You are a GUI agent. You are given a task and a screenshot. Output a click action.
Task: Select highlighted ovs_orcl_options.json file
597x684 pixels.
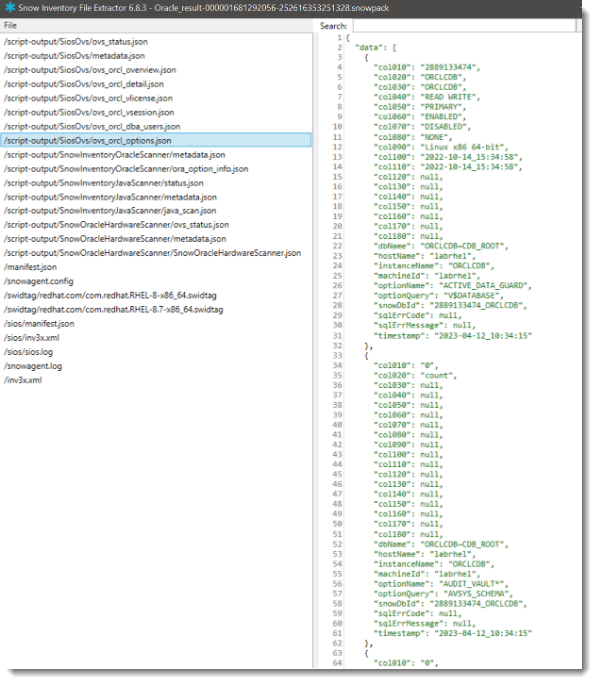pos(157,141)
